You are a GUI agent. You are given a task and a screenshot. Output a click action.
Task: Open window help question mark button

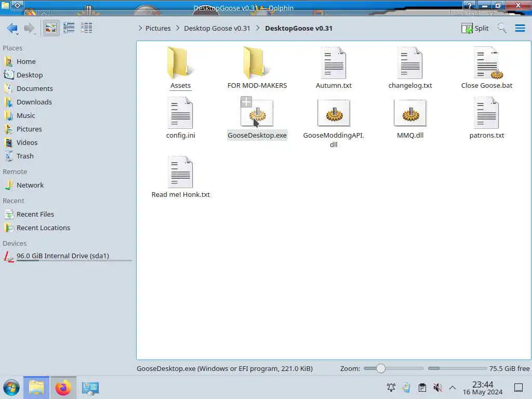tap(470, 5)
